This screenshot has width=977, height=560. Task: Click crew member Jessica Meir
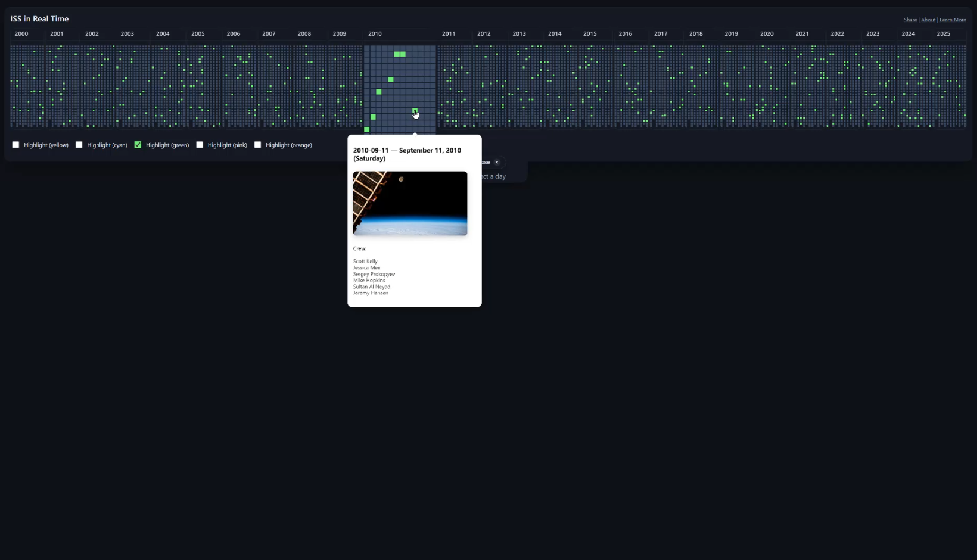367,267
